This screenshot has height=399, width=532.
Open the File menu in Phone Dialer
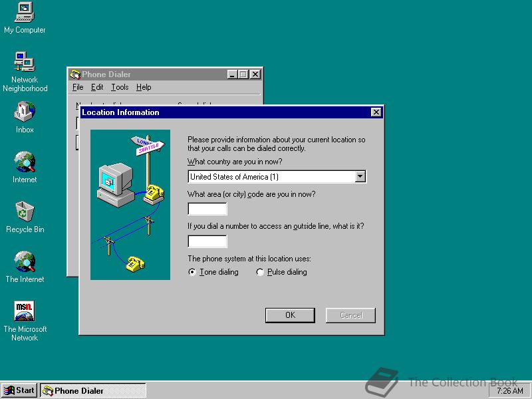(78, 87)
